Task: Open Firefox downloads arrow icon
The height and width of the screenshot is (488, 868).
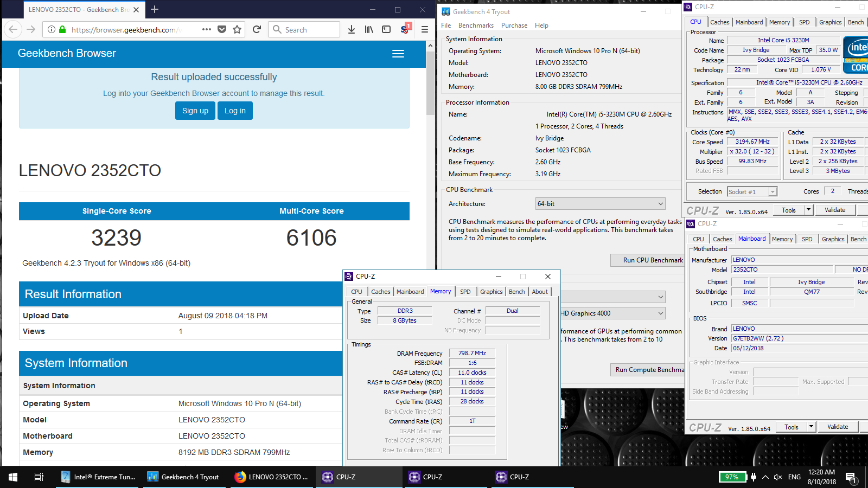Action: (x=352, y=29)
